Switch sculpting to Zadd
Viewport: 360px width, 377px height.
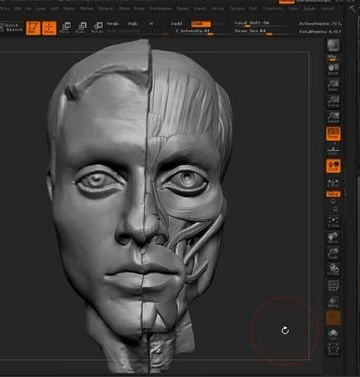pos(176,24)
